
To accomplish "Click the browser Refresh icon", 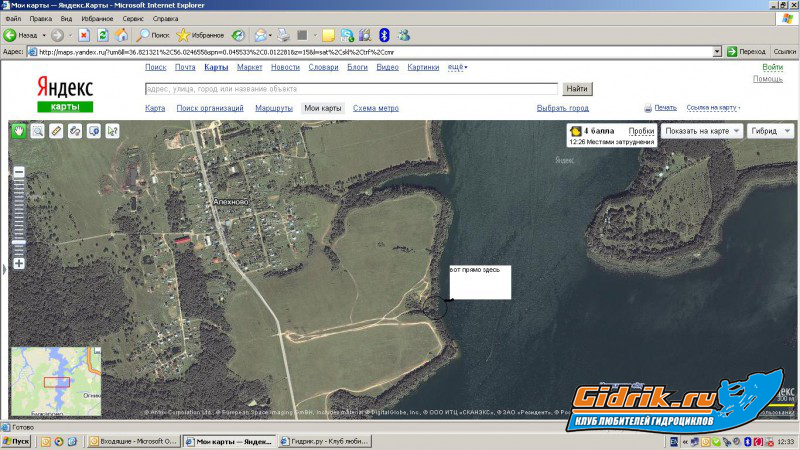I will [103, 35].
